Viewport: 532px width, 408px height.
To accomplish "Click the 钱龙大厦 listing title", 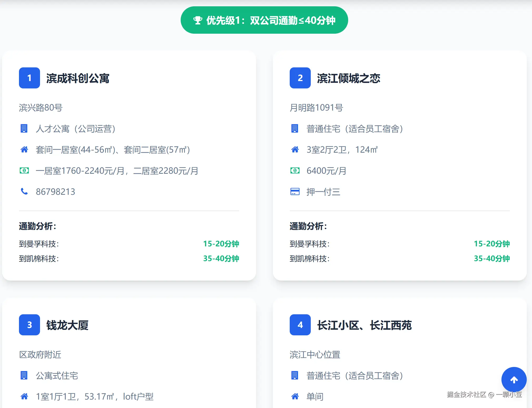I will click(x=67, y=325).
